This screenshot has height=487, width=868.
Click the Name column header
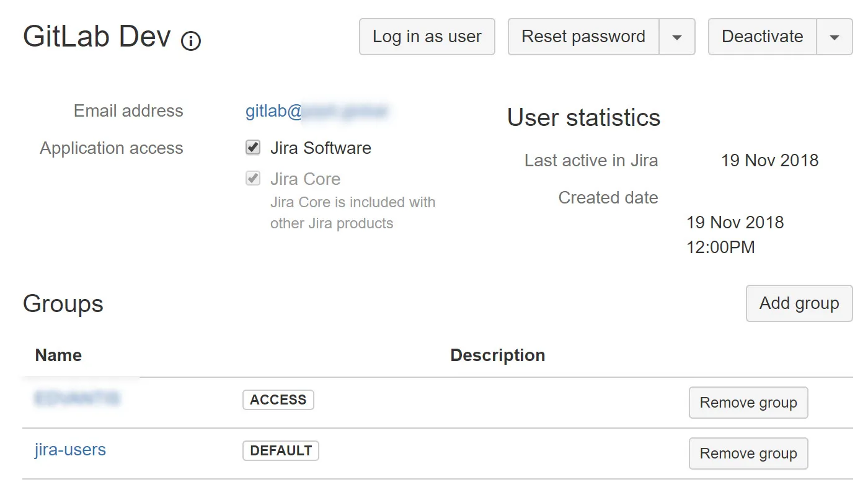point(58,355)
